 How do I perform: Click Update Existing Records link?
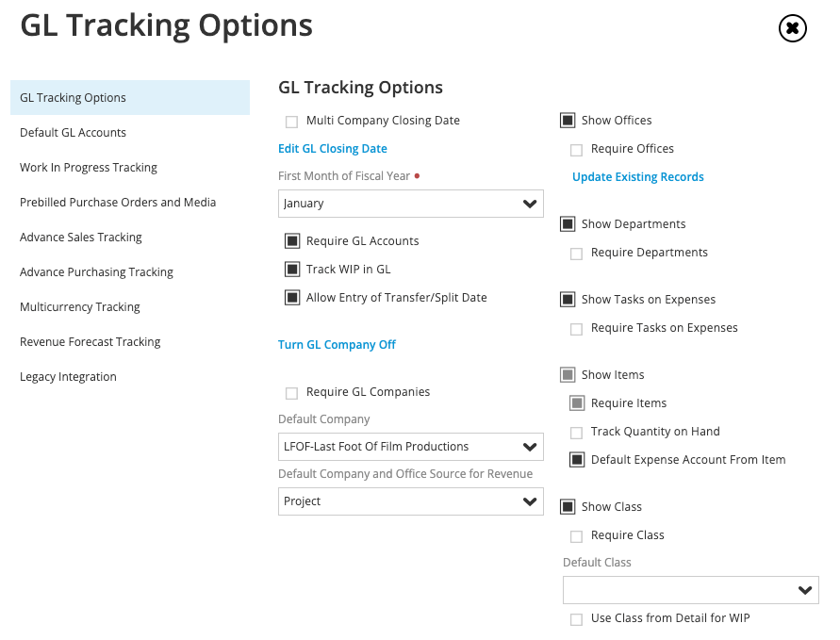pyautogui.click(x=638, y=177)
